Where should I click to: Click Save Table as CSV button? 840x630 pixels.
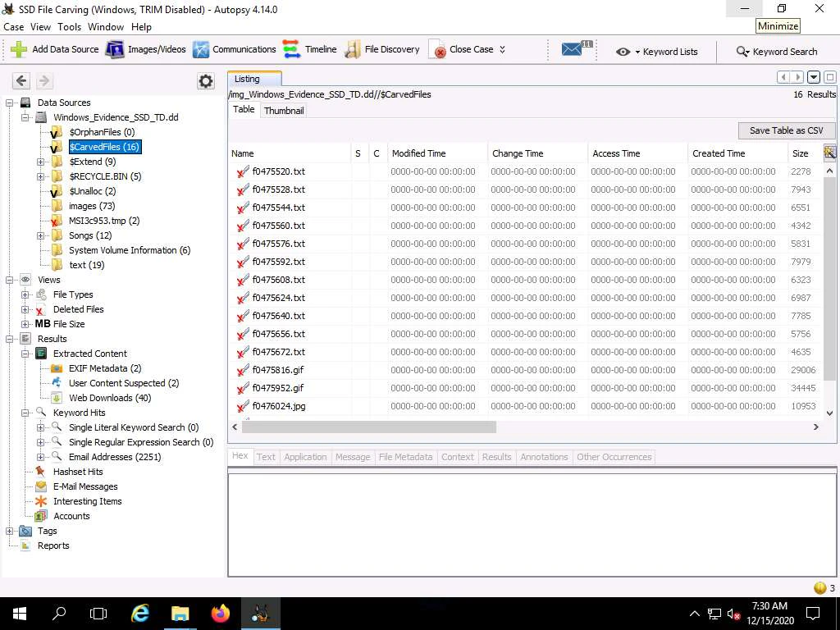[x=786, y=130]
